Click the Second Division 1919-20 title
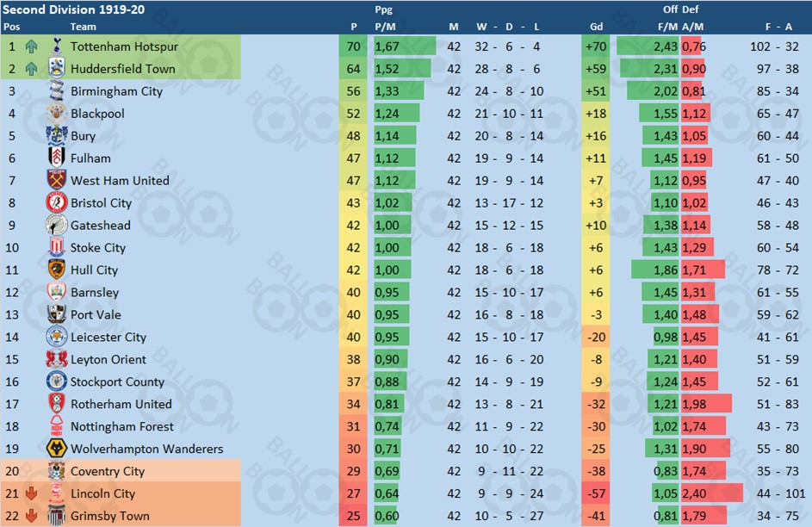 coord(73,9)
